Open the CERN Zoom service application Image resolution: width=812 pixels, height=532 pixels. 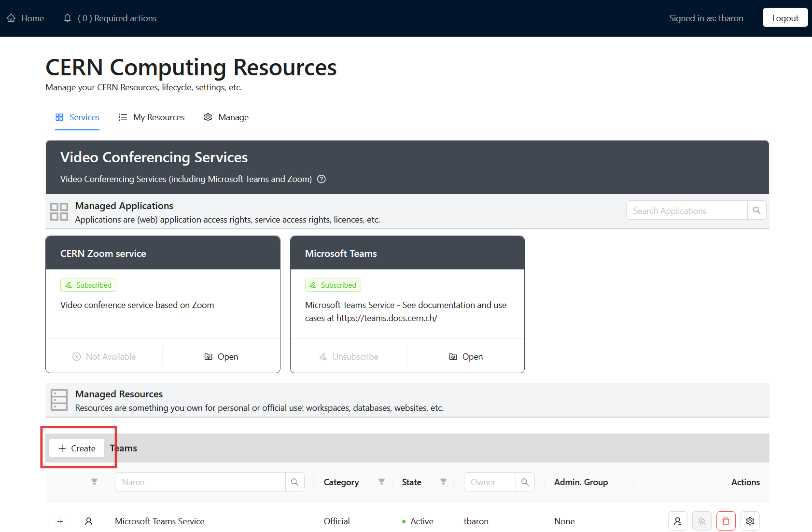(222, 357)
